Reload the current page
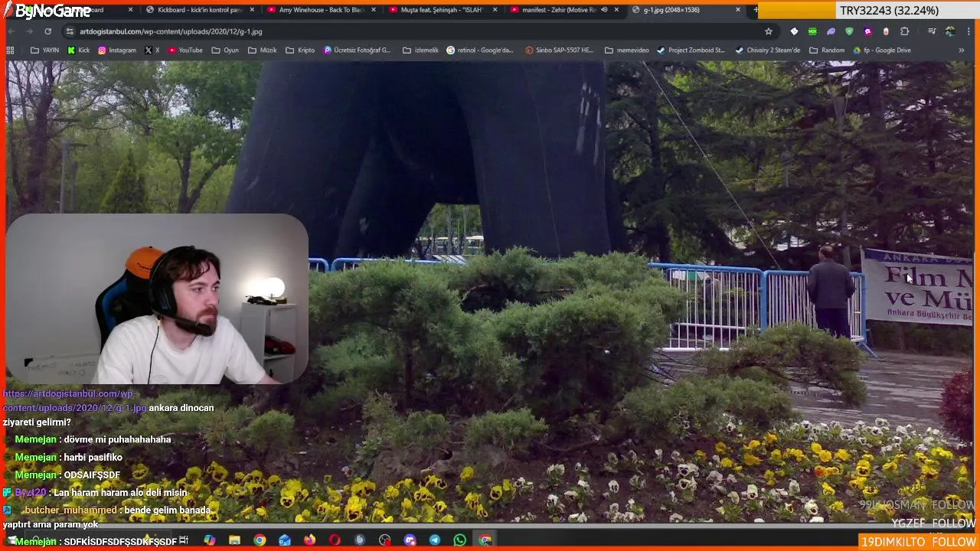980x551 pixels. (x=47, y=31)
